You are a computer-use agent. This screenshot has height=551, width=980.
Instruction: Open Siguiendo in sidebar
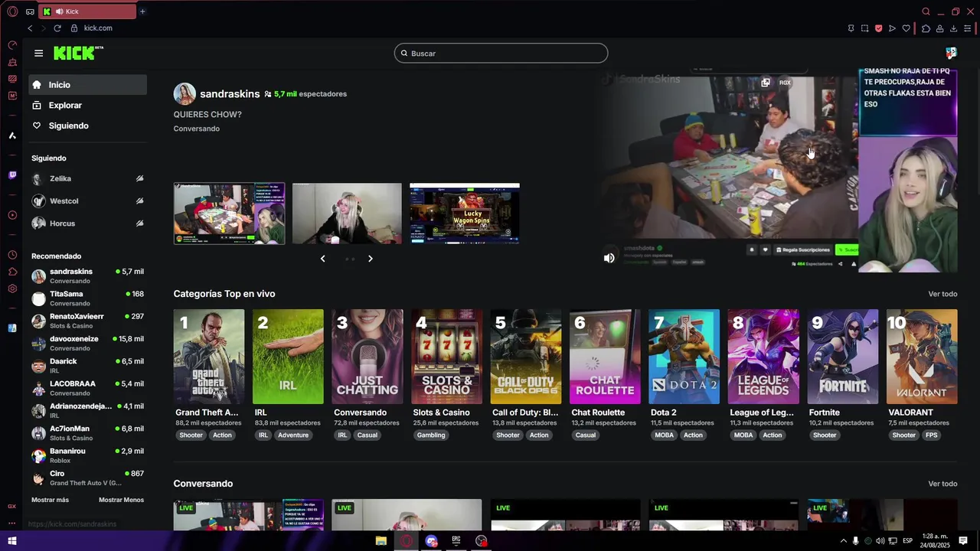point(88,126)
